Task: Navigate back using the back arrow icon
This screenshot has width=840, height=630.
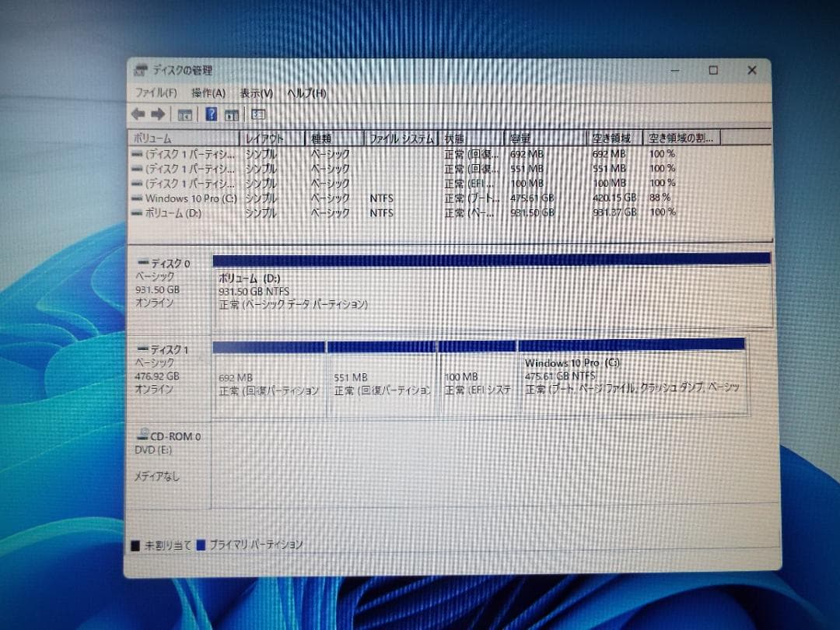Action: tap(138, 114)
